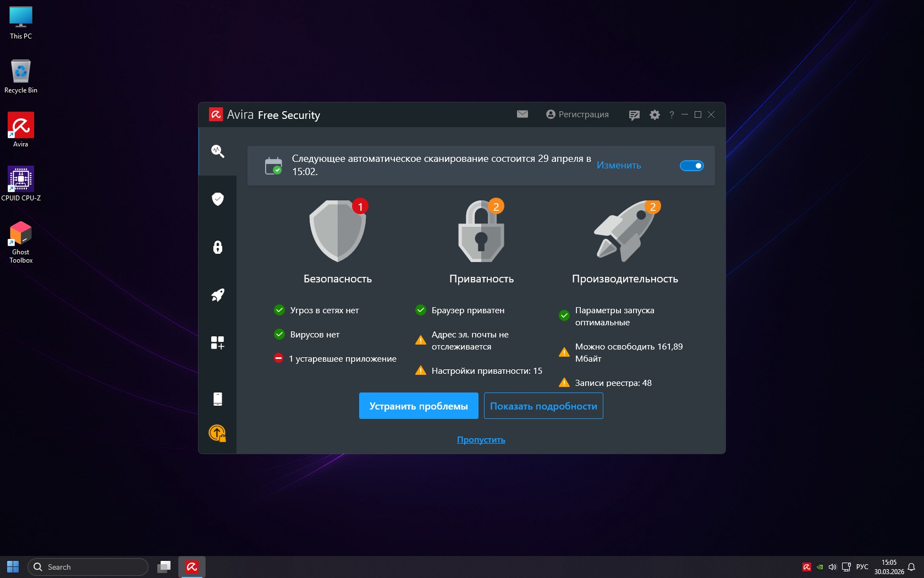Click the Показать подробности button

[543, 406]
